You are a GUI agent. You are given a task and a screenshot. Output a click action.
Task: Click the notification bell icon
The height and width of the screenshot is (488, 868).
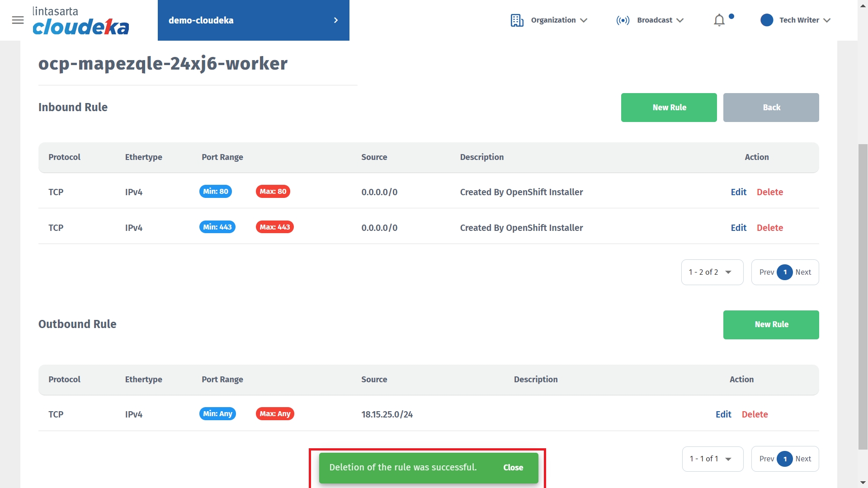(719, 20)
